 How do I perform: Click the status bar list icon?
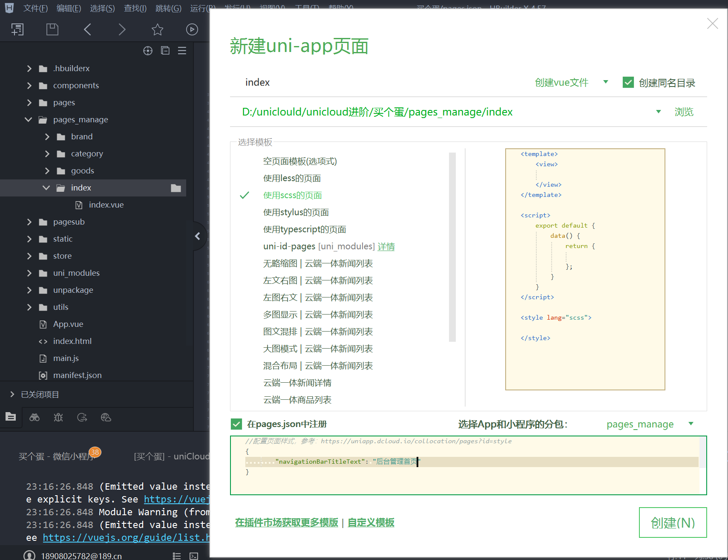coord(177,556)
